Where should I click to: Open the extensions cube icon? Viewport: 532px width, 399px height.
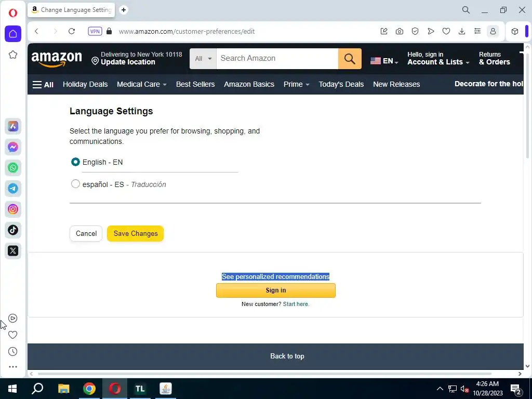point(515,31)
